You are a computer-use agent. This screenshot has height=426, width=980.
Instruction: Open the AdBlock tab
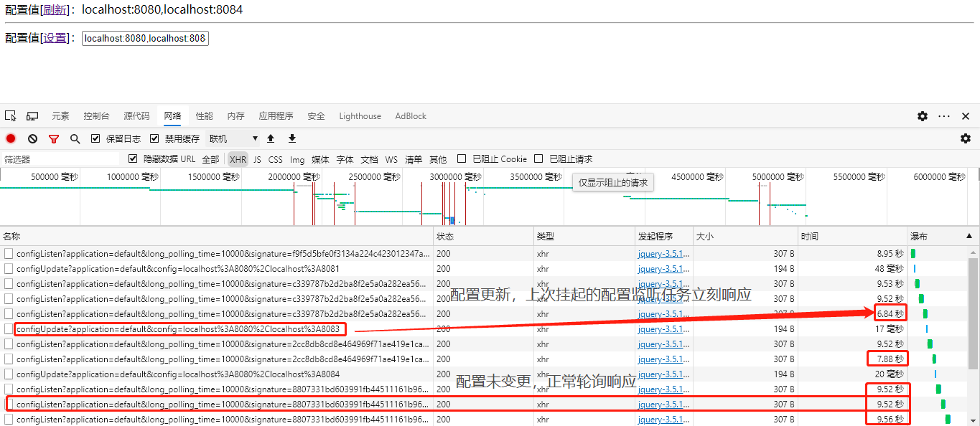[x=411, y=115]
